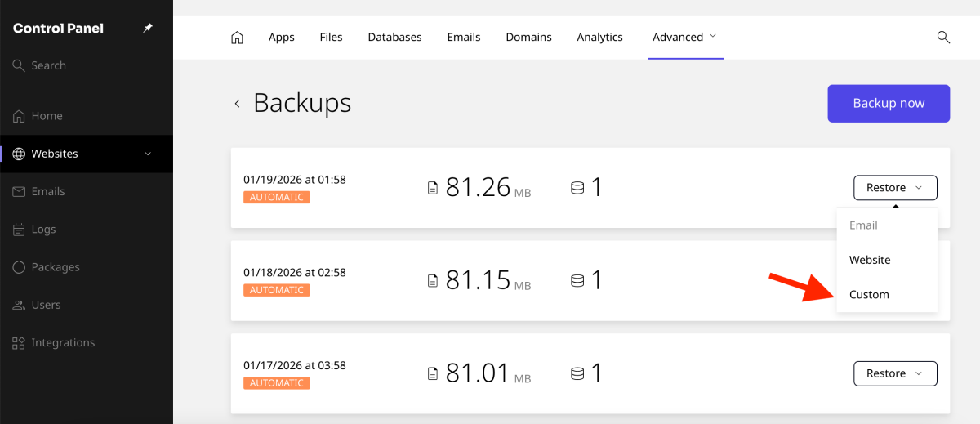Open the Advanced dropdown in top navigation
Image resolution: width=980 pixels, height=424 pixels.
pos(684,38)
